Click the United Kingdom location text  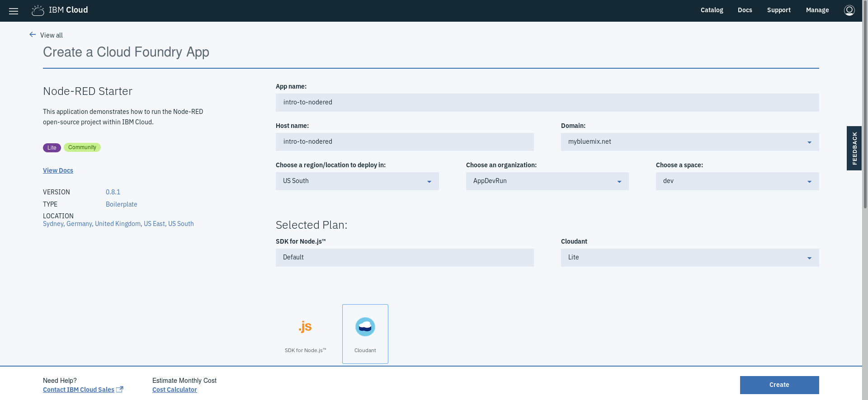(x=118, y=224)
